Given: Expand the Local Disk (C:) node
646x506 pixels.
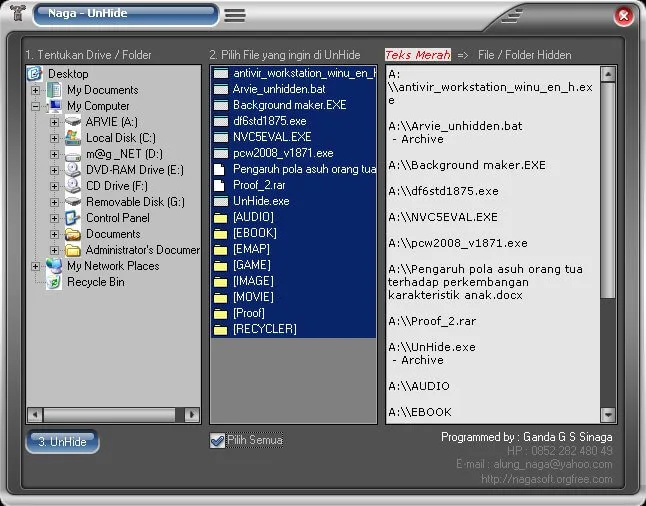Looking at the screenshot, I should (x=54, y=138).
